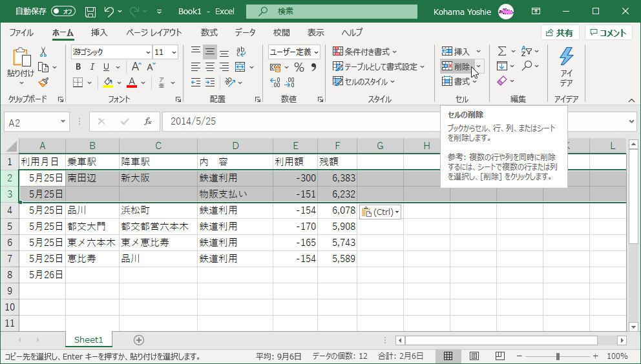Click the AutoSum sigma icon
The width and height of the screenshot is (641, 364).
click(502, 52)
